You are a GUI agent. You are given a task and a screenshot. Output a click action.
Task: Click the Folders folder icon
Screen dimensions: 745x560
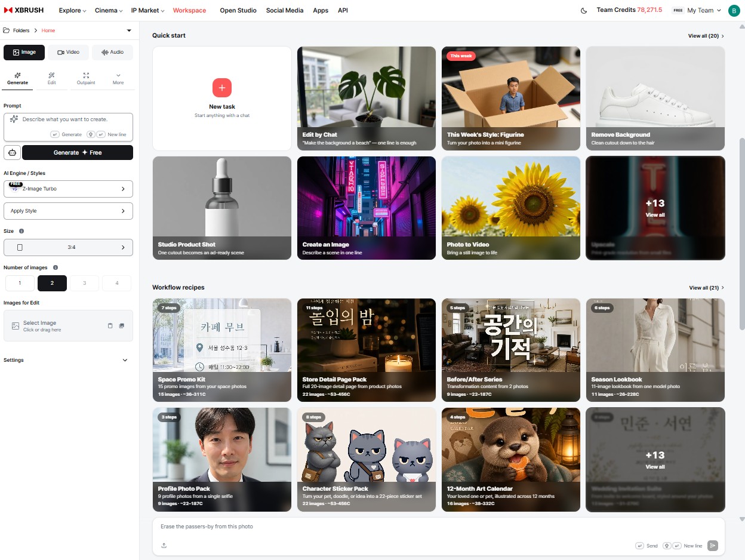(x=6, y=30)
